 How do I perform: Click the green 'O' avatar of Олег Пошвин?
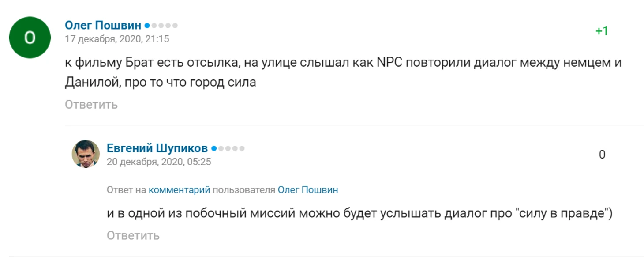click(30, 38)
